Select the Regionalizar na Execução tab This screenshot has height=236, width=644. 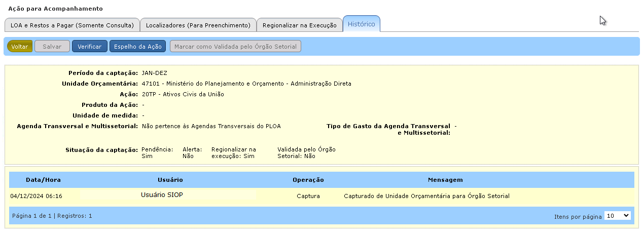(299, 25)
